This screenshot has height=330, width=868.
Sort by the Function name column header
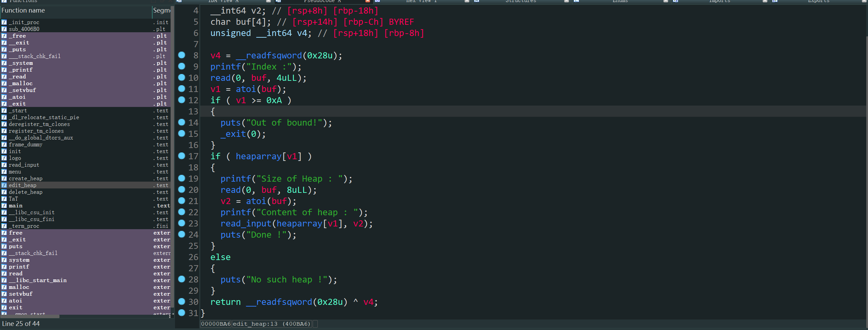76,11
